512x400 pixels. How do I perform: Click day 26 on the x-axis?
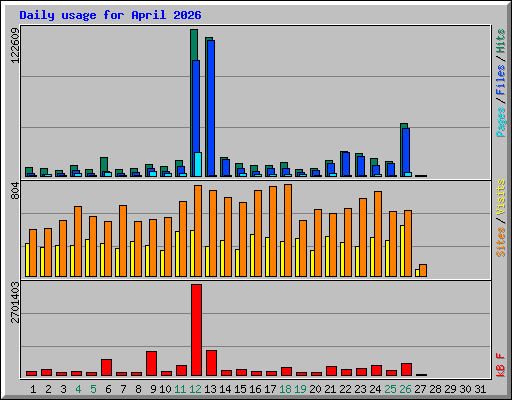pos(405,389)
